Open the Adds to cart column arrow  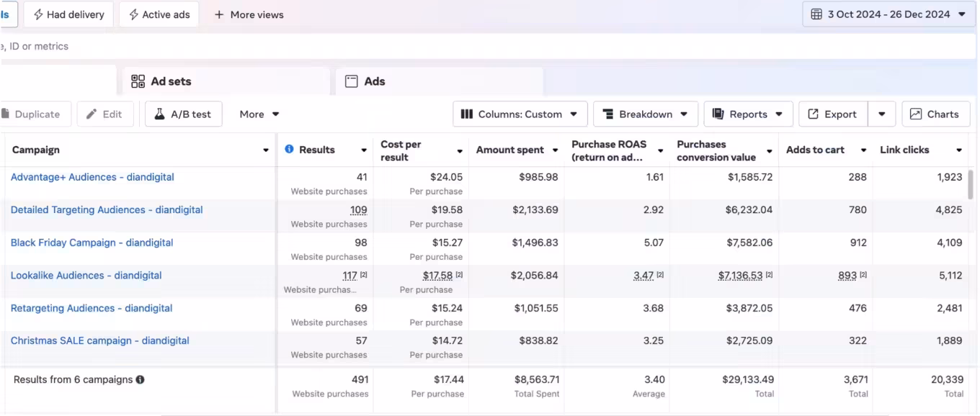[x=863, y=150]
